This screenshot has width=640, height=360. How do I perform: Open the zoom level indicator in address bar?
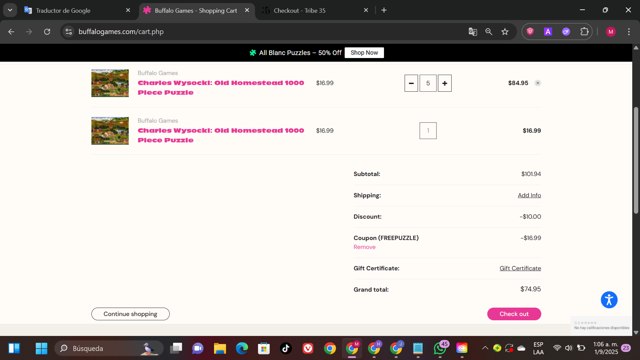click(489, 31)
